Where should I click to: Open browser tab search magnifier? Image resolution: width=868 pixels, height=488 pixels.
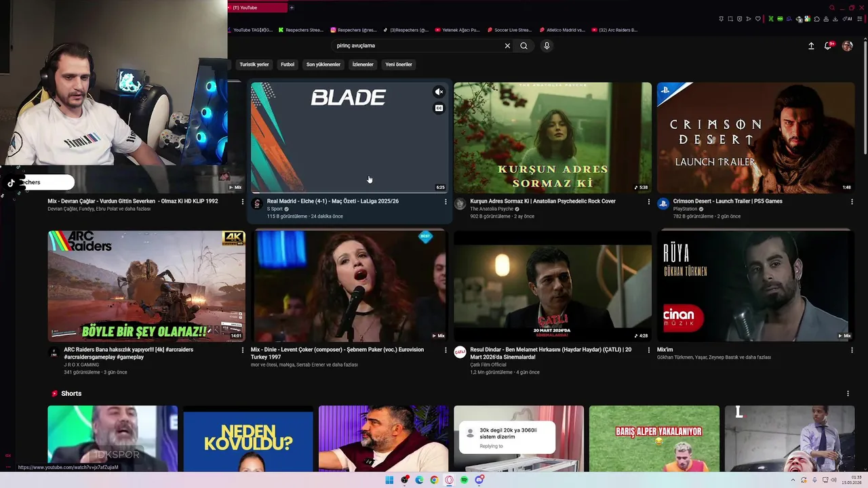click(x=832, y=8)
